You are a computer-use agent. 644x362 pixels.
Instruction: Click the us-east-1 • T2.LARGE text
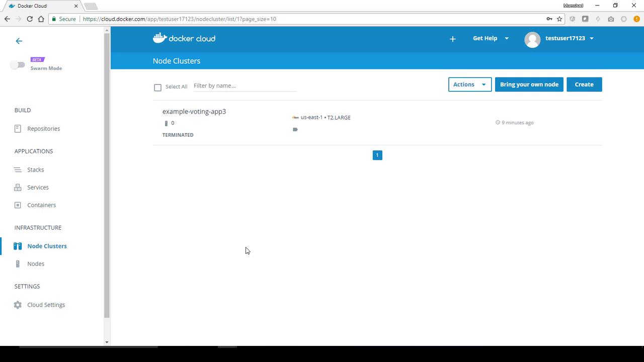click(x=326, y=118)
